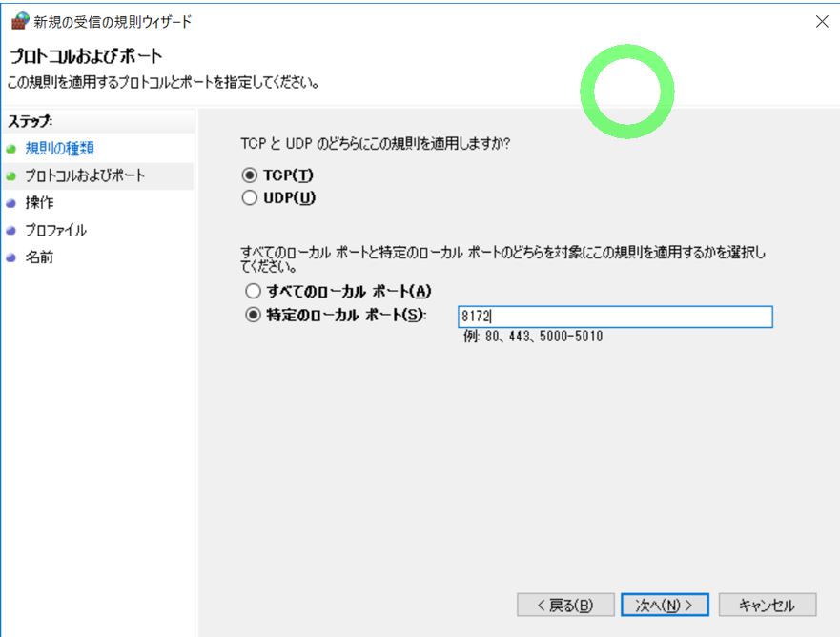840x637 pixels.
Task: Click the instruction この規則を適用するプロトコルとポートを指定してください。
Action: pyautogui.click(x=163, y=83)
